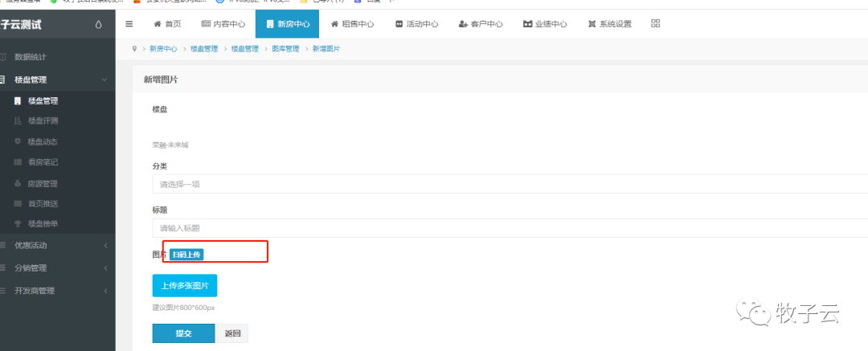The width and height of the screenshot is (868, 351).
Task: Collapse the 楼盘管理 sidebar section
Action: click(58, 80)
